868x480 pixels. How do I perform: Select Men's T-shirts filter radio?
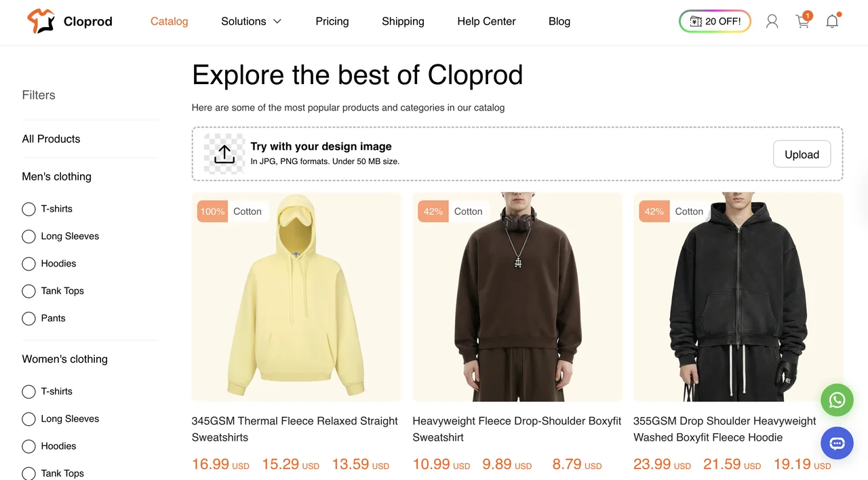coord(28,209)
